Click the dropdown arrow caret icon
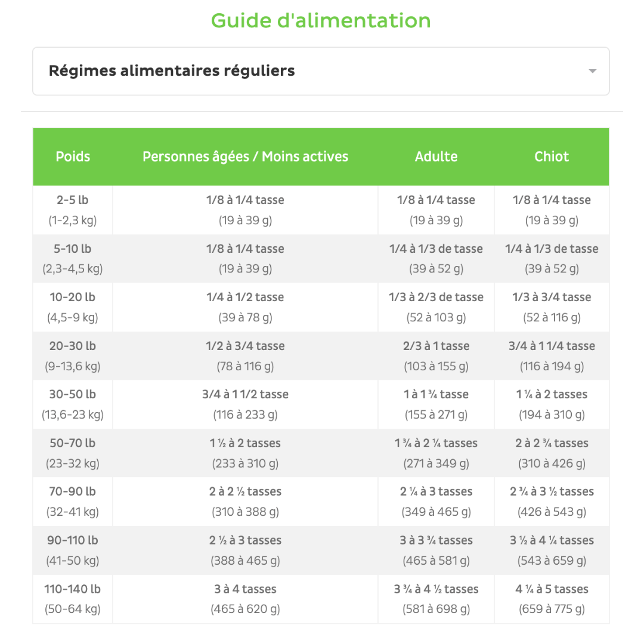 click(x=592, y=71)
